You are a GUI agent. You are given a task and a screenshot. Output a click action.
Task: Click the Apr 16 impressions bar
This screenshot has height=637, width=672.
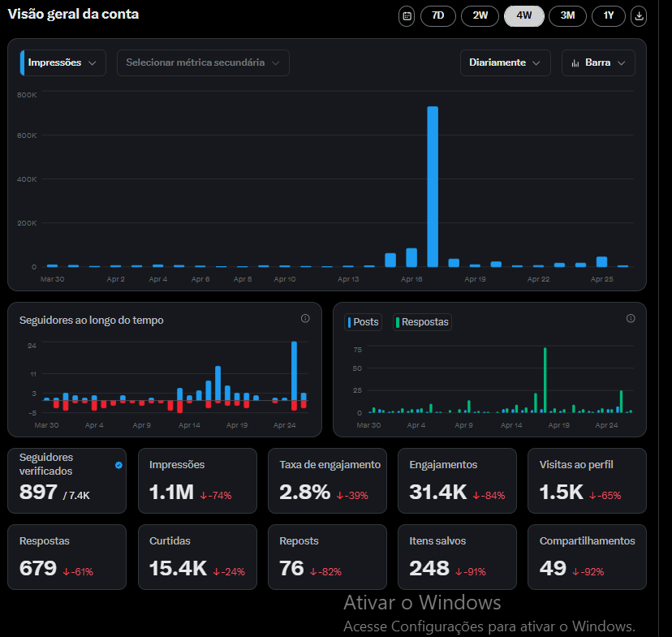pyautogui.click(x=411, y=257)
